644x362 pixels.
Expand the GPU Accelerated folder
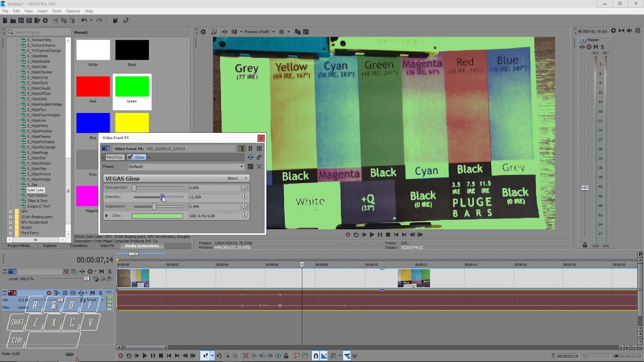click(11, 222)
